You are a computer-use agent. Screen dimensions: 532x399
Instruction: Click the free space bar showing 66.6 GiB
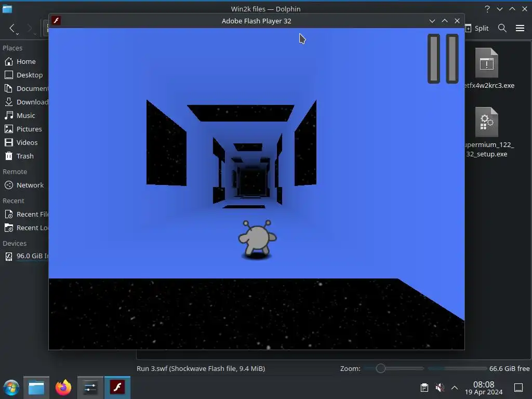click(457, 368)
